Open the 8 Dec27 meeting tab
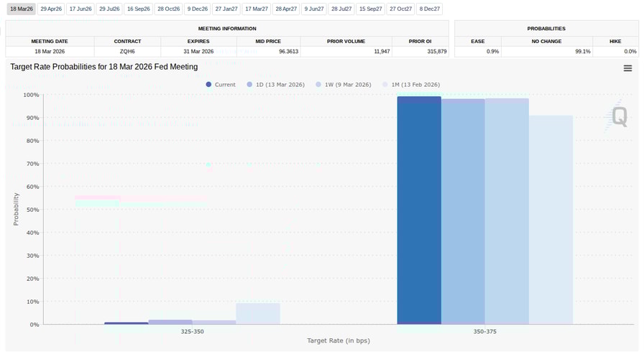 pos(430,9)
